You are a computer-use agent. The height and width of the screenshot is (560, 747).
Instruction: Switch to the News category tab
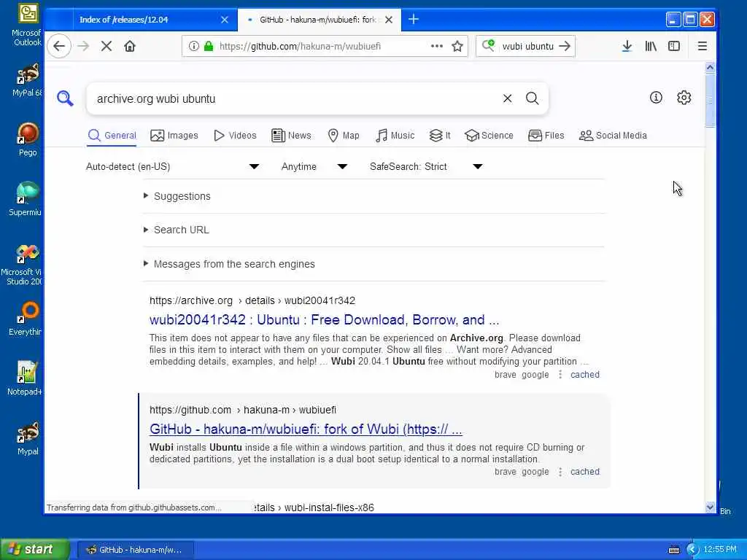coord(291,136)
